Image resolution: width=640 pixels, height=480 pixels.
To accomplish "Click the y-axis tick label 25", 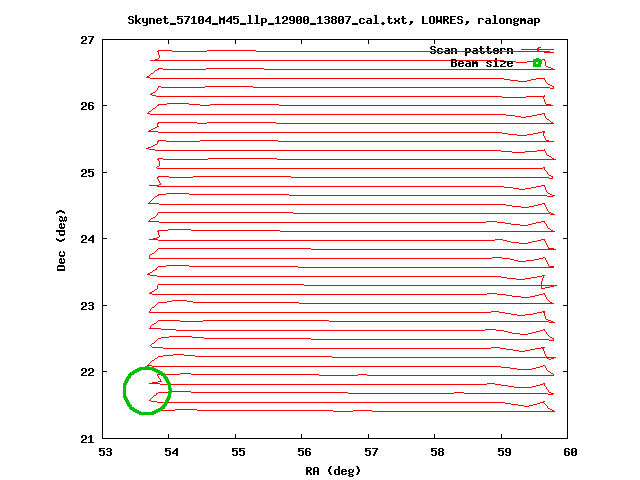I will tap(87, 173).
